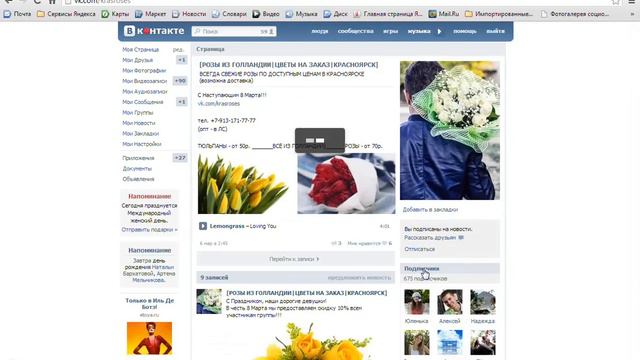Click the log out link in header
This screenshot has height=360, width=640.
tap(495, 31)
